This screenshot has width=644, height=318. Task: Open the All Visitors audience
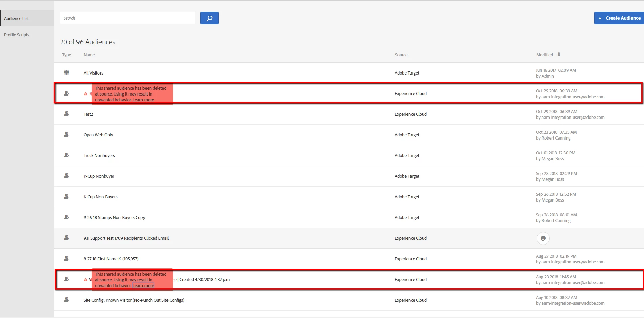pyautogui.click(x=93, y=73)
